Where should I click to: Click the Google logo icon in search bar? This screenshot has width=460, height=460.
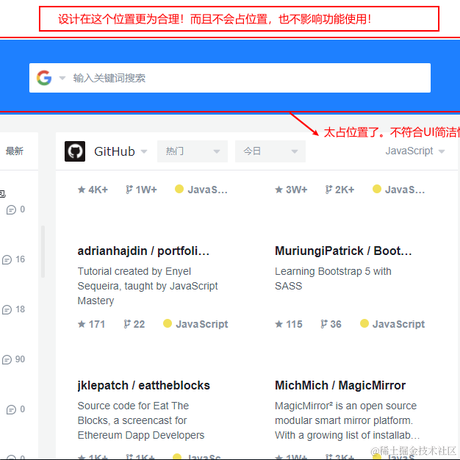pos(44,78)
